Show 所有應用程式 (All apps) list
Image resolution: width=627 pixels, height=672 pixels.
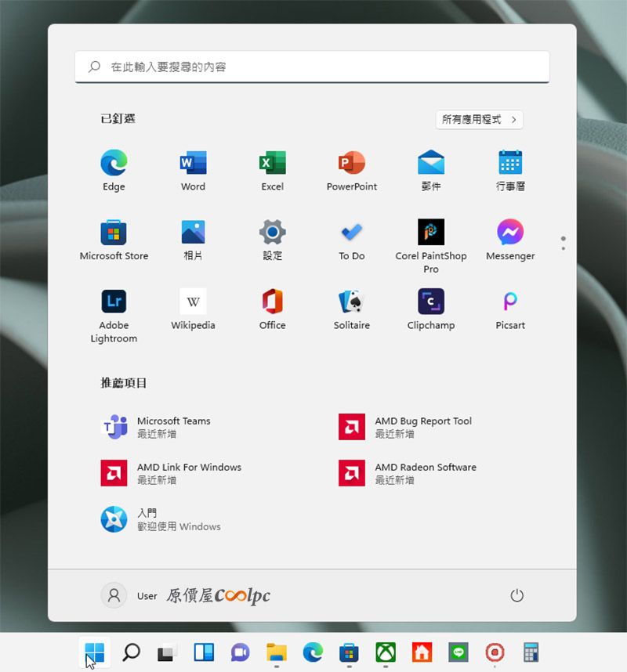point(479,120)
